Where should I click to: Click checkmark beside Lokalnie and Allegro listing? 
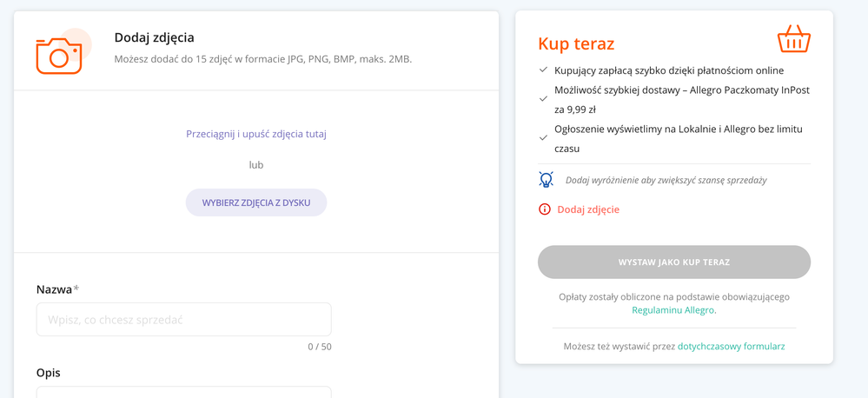click(x=543, y=138)
